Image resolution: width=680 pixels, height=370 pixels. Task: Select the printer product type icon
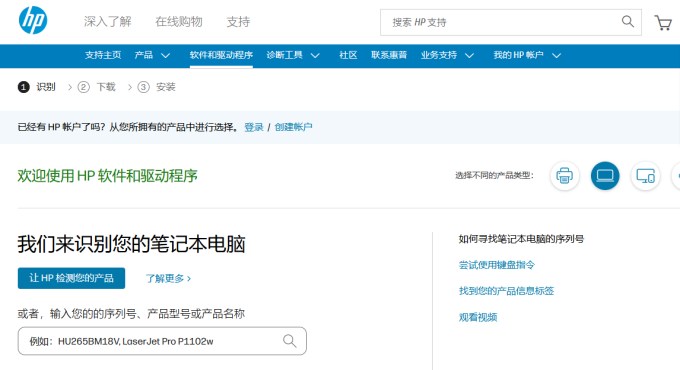coord(564,176)
